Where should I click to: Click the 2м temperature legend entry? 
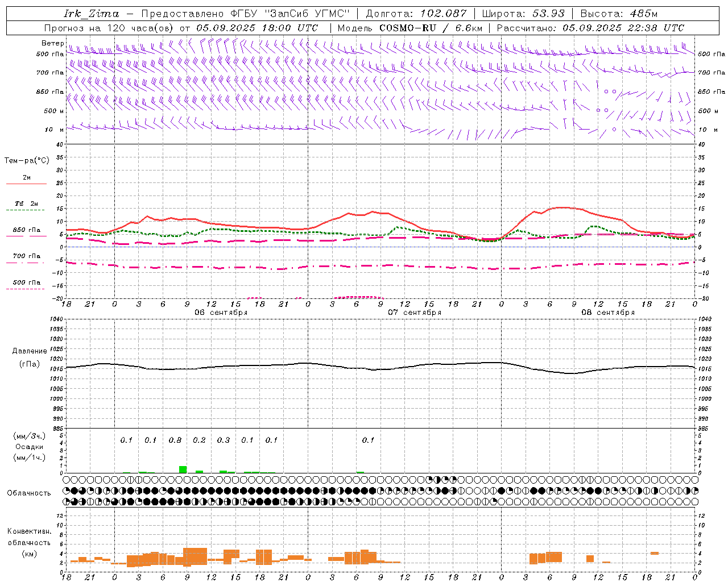point(27,178)
